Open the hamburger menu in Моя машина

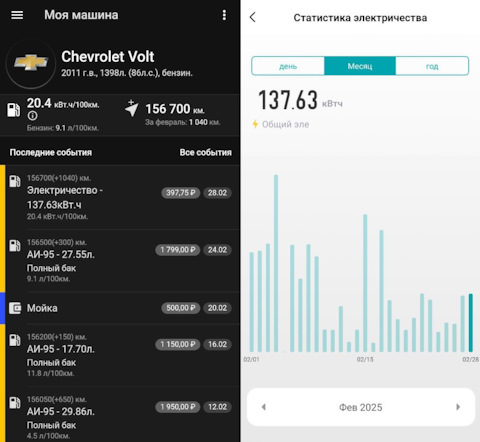click(x=17, y=15)
